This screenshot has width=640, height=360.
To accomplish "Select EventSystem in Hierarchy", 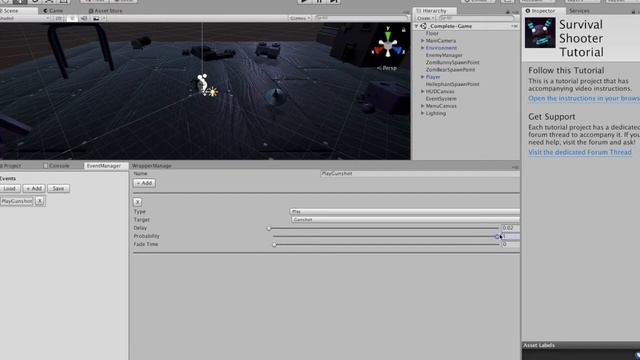I will click(x=441, y=99).
